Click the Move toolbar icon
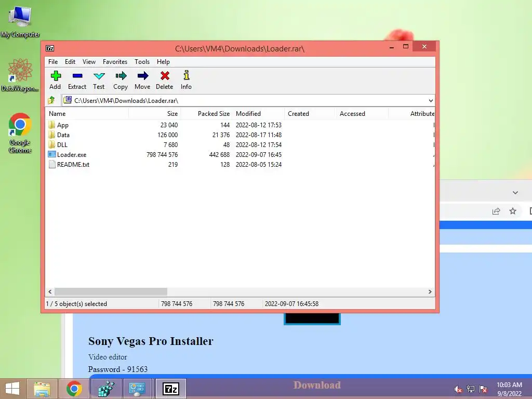 click(142, 76)
